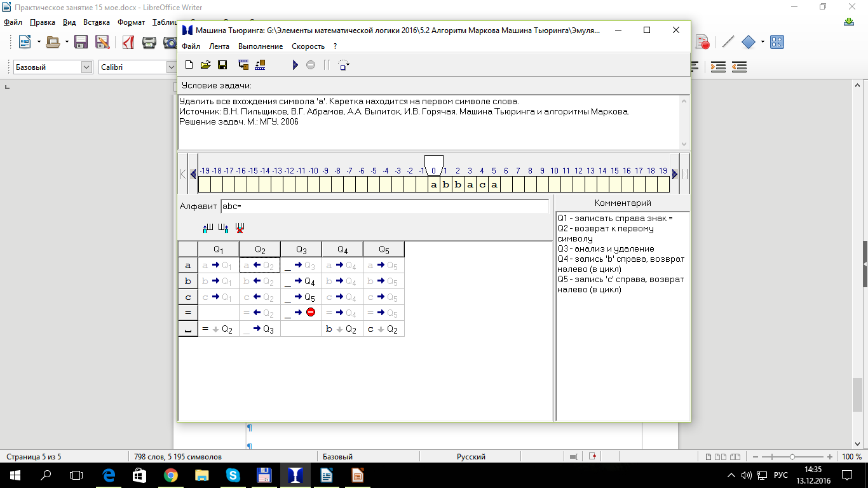
Task: Open the Файл menu in Turing machine window
Action: pyautogui.click(x=191, y=46)
